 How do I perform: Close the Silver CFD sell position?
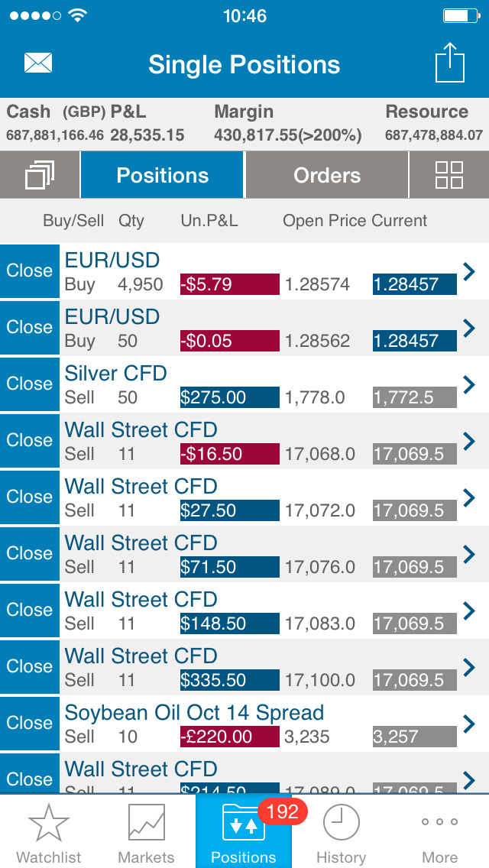tap(29, 384)
